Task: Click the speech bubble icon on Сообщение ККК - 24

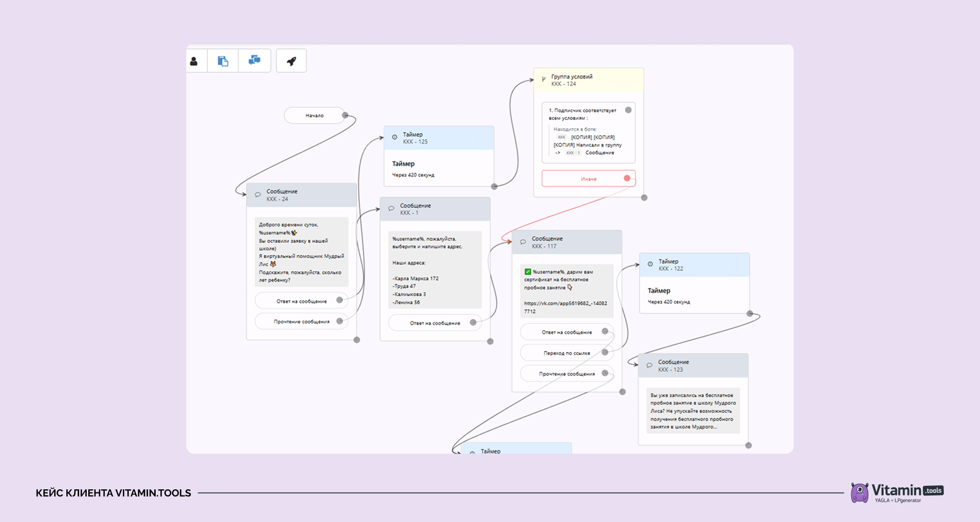Action: click(x=258, y=194)
